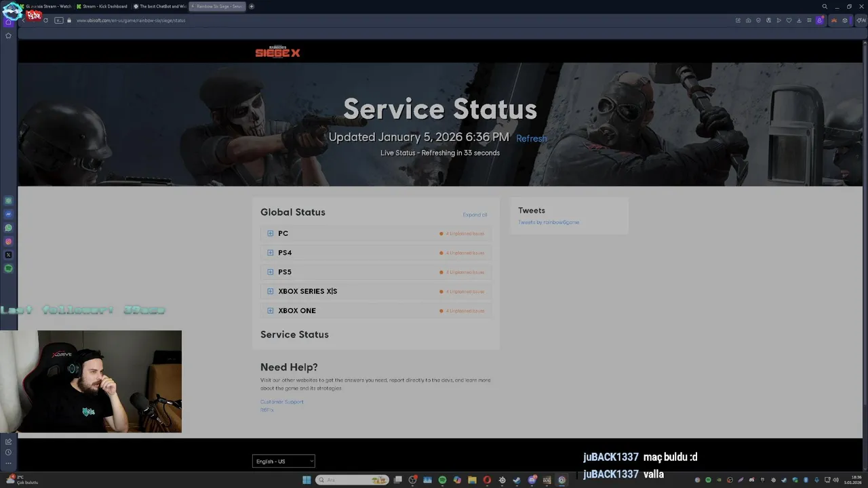Click the translate globe icon
868x488 pixels.
pos(769,20)
